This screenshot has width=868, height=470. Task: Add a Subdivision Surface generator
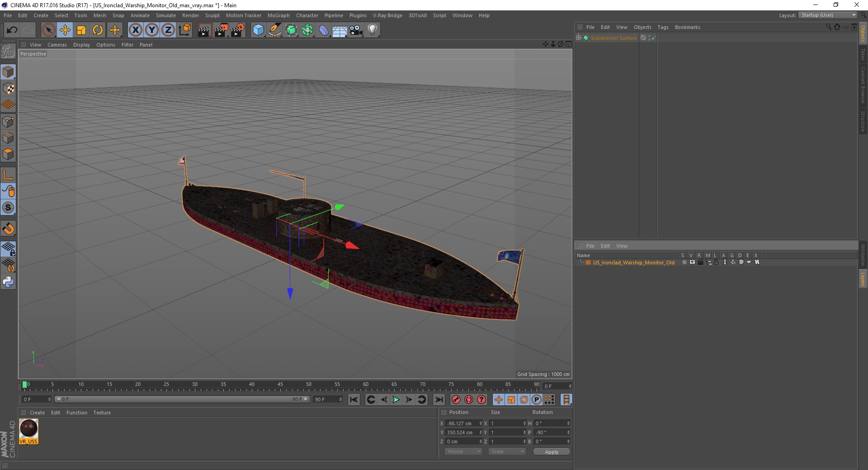point(291,30)
